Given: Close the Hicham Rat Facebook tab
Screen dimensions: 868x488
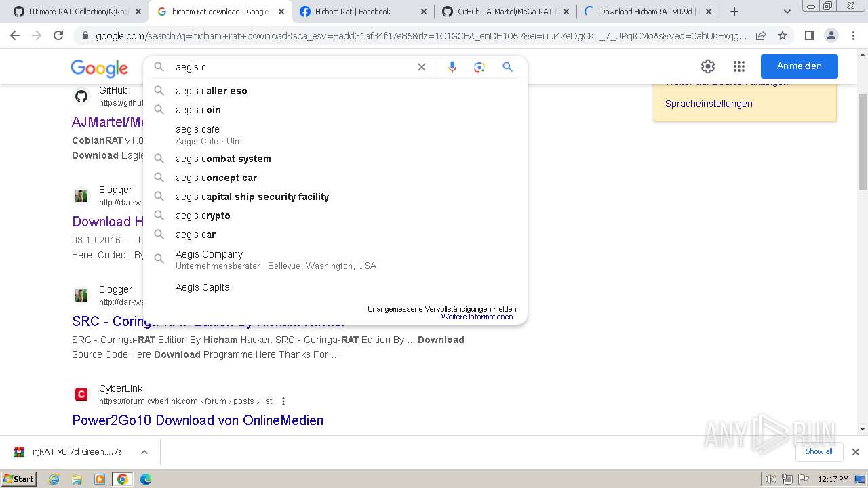Looking at the screenshot, I should (424, 12).
